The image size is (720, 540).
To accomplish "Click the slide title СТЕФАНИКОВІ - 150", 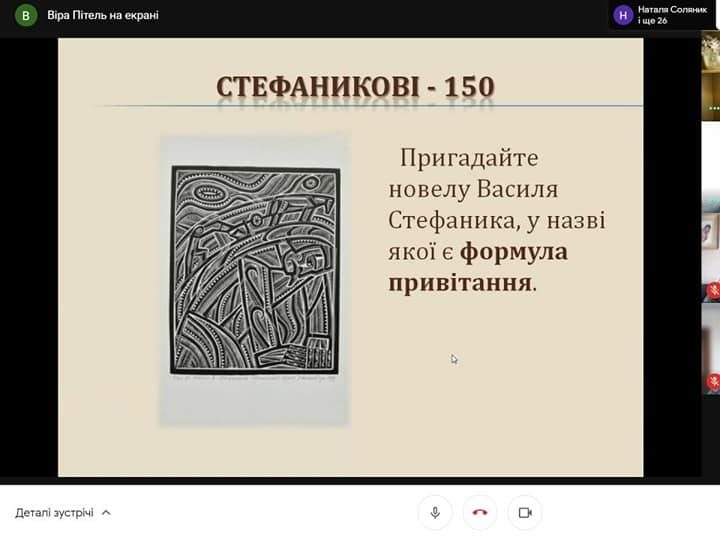I will (355, 86).
